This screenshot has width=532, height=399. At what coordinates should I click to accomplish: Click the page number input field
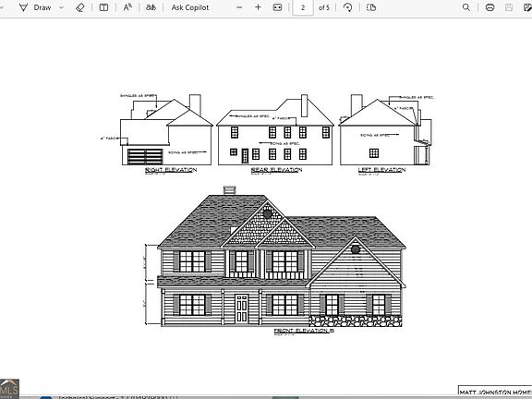pos(303,7)
